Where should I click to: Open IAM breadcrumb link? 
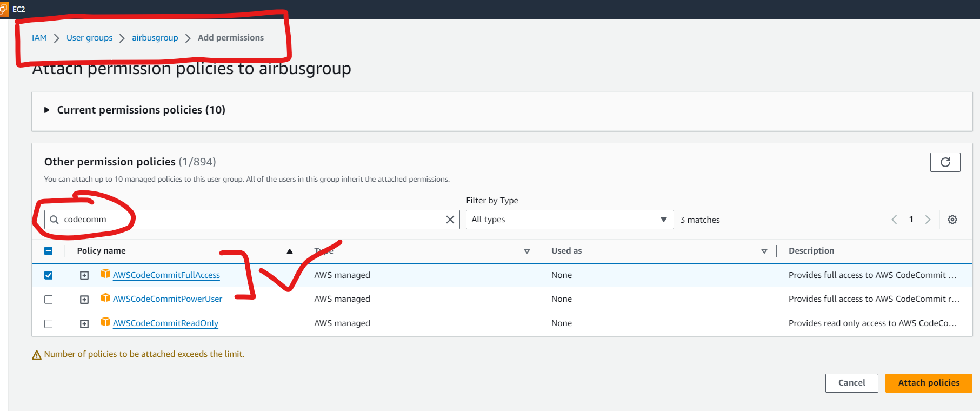(39, 38)
